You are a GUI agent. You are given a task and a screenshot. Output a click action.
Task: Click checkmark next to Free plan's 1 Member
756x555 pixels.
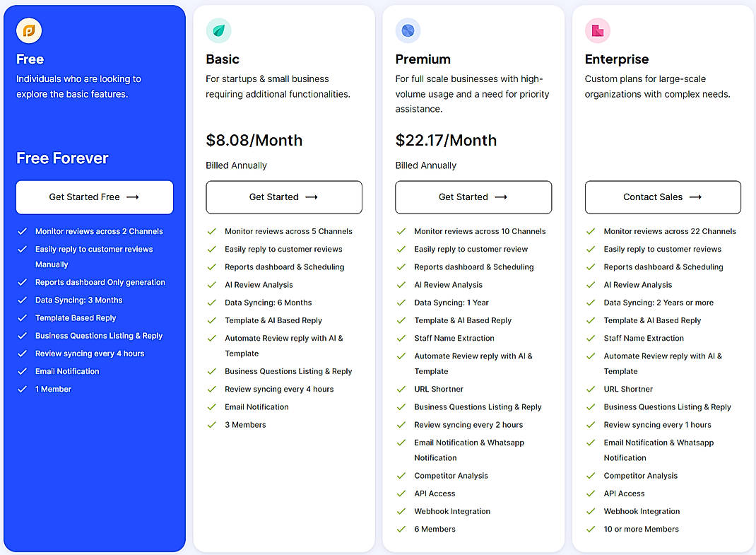coord(23,390)
